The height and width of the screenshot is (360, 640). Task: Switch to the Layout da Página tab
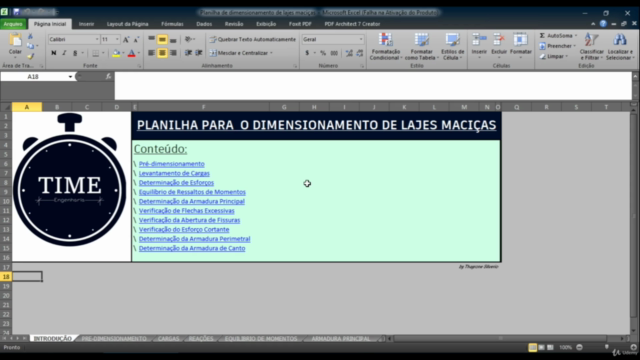point(127,24)
